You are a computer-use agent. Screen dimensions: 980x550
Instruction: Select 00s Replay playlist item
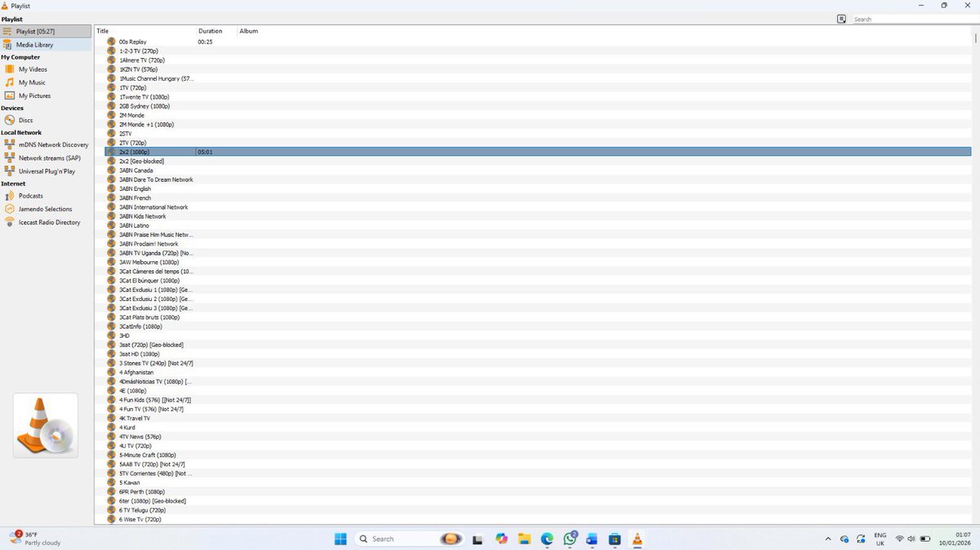tap(133, 42)
